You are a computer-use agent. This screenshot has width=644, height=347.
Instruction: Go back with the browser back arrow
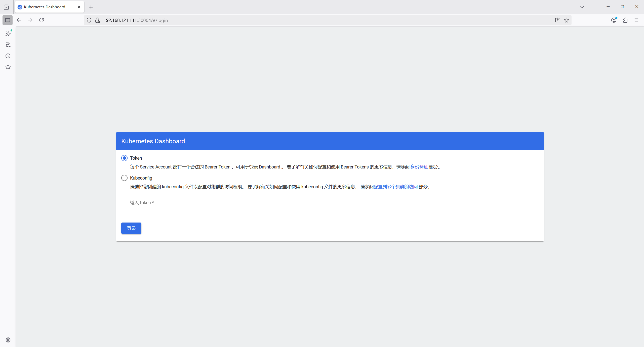coord(19,20)
